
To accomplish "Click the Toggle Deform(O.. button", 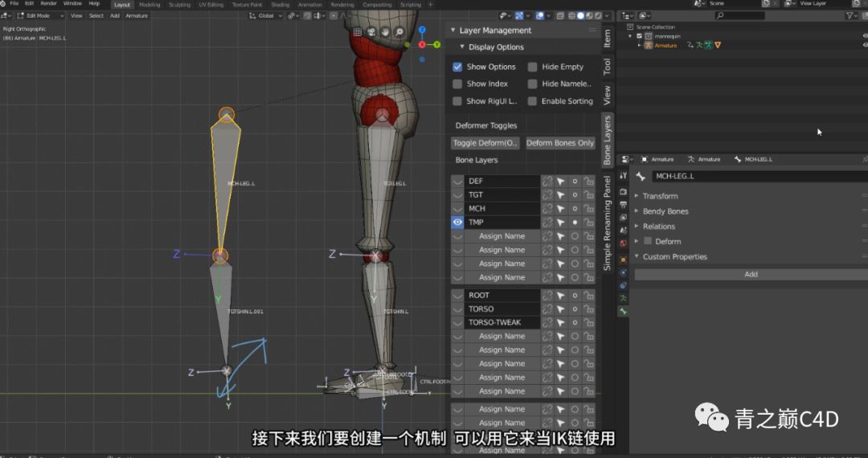I will coord(485,143).
